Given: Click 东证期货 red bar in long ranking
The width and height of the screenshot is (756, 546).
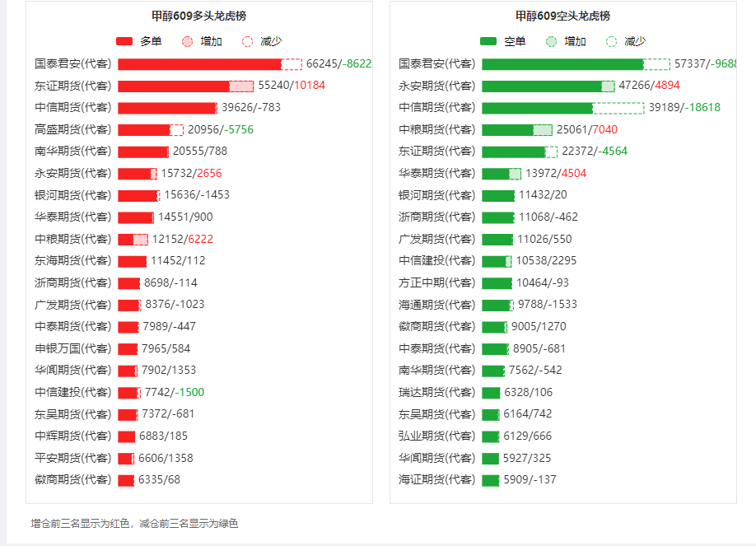Looking at the screenshot, I should 174,86.
